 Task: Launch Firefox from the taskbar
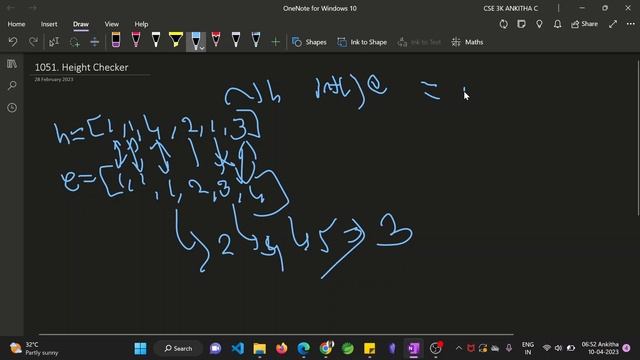pyautogui.click(x=282, y=348)
